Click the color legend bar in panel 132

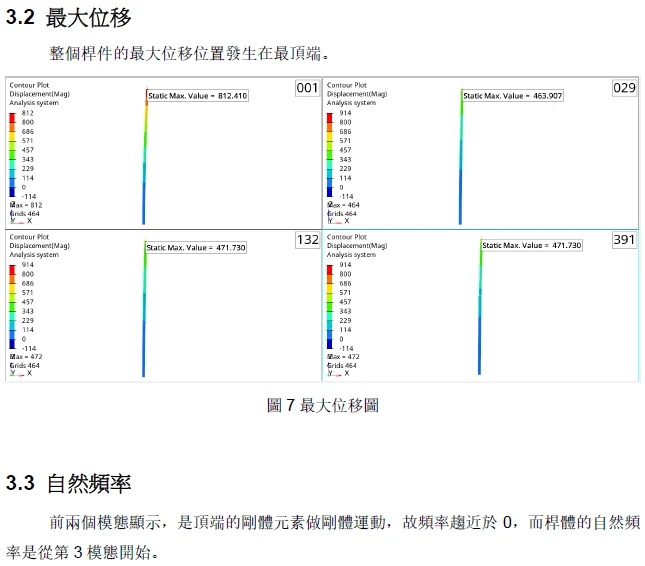pyautogui.click(x=13, y=306)
